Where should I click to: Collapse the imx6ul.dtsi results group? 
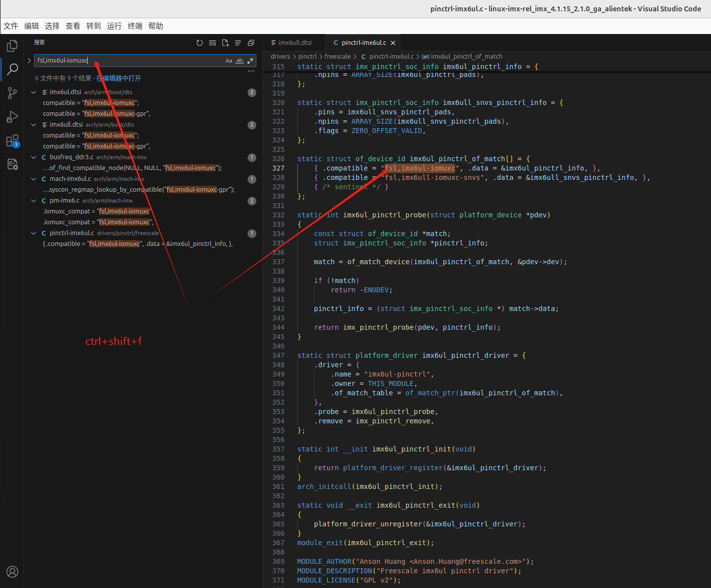[x=34, y=92]
